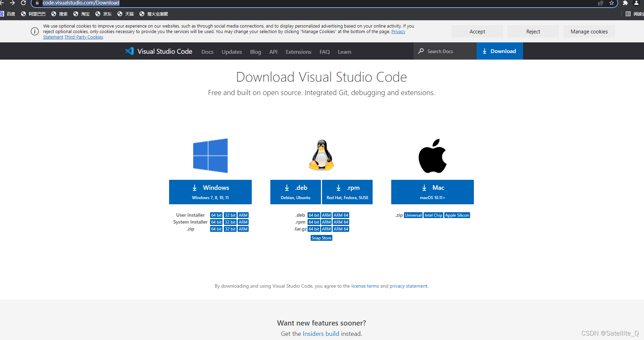Open FAQ in navigation bar
Viewport: 644px width, 340px height.
[x=325, y=52]
